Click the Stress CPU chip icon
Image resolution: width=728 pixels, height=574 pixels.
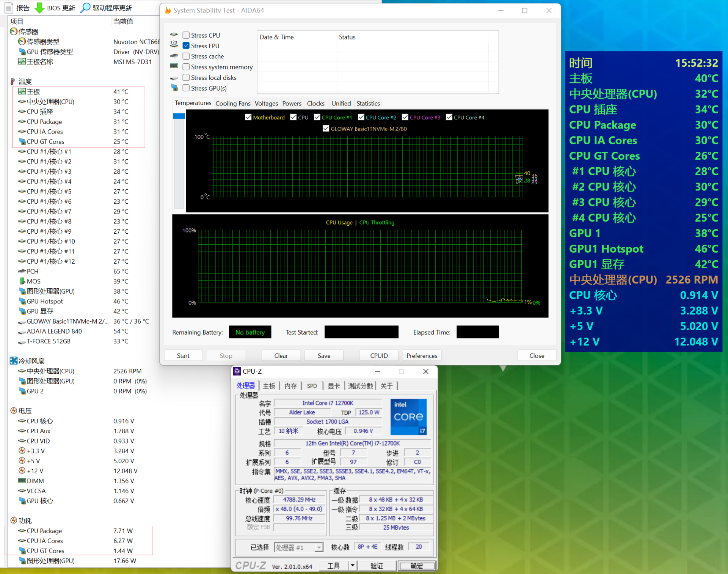(x=174, y=35)
